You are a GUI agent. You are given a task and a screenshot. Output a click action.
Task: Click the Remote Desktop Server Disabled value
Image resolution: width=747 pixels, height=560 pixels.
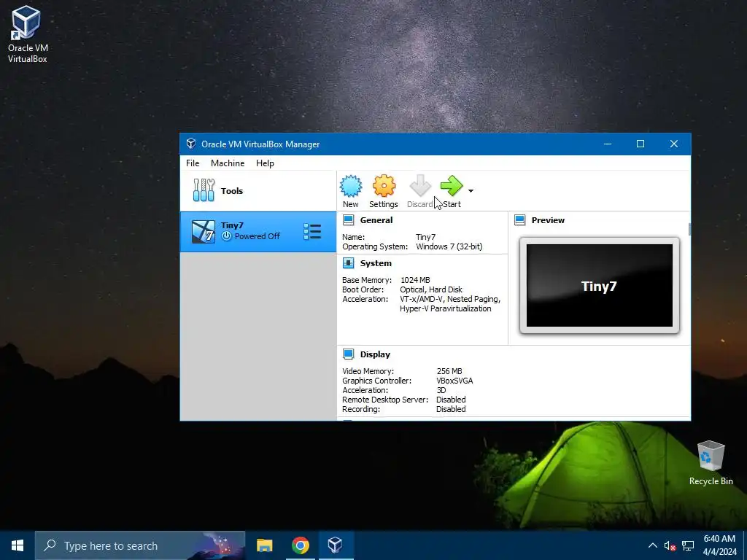pos(451,400)
